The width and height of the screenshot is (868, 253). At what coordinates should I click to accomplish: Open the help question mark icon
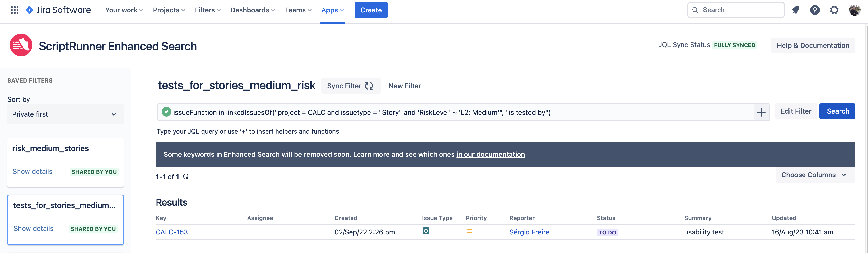pyautogui.click(x=815, y=10)
